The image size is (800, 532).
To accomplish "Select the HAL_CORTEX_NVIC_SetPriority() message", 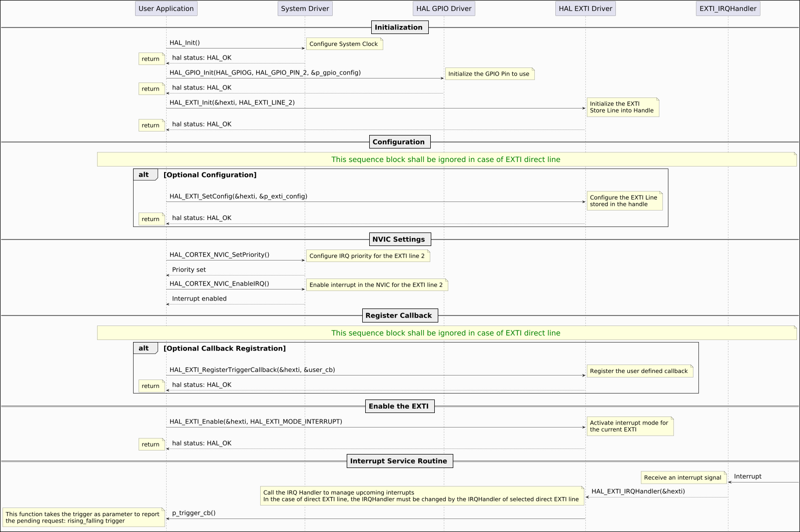I will point(220,255).
